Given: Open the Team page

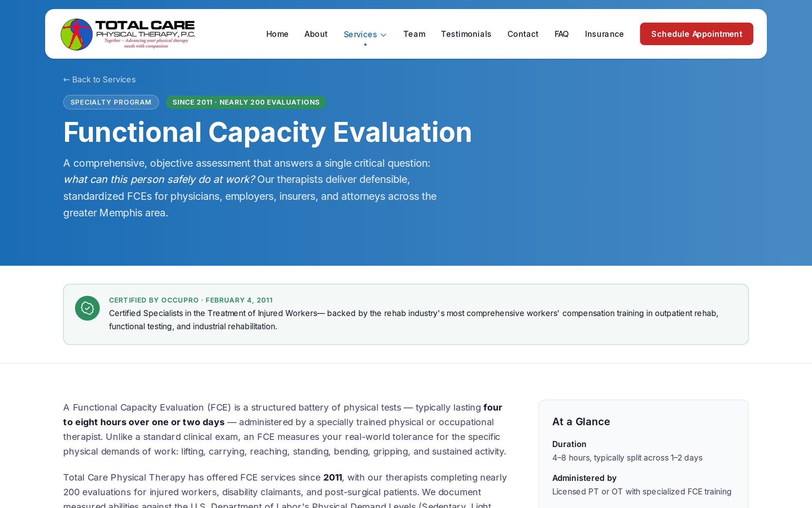Looking at the screenshot, I should (414, 34).
